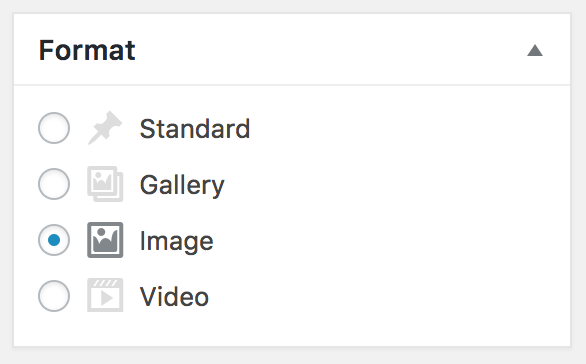Click the Format panel heading text

pyautogui.click(x=87, y=50)
